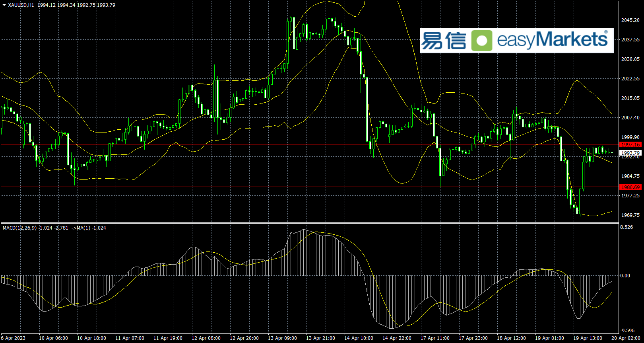Click the 1984.75 price axis value
644x343 pixels.
click(630, 176)
